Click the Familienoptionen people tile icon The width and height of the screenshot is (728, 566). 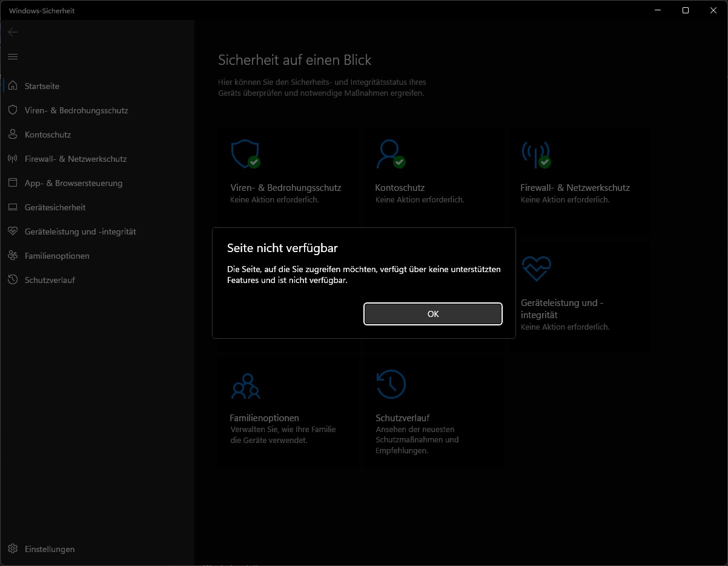pos(245,385)
